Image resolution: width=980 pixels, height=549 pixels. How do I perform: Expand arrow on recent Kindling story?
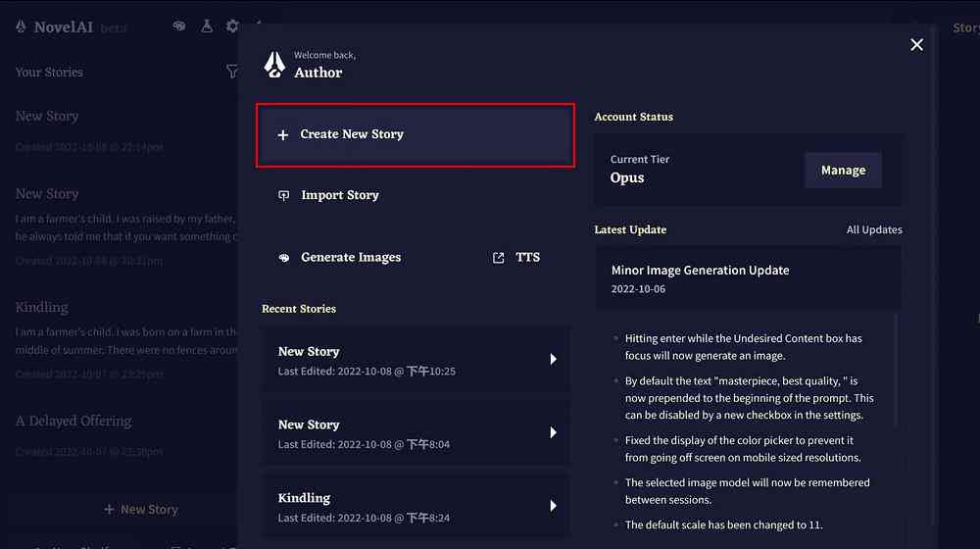coord(553,505)
